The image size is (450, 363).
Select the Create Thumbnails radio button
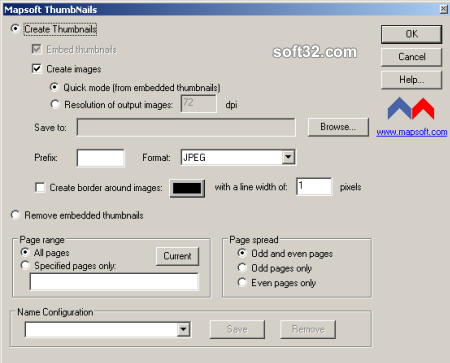[15, 29]
